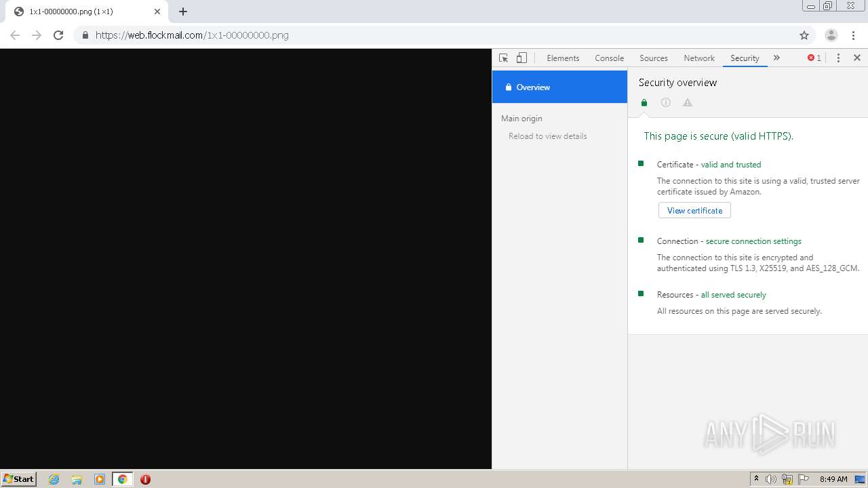Click 'all served securely' text

[734, 295]
